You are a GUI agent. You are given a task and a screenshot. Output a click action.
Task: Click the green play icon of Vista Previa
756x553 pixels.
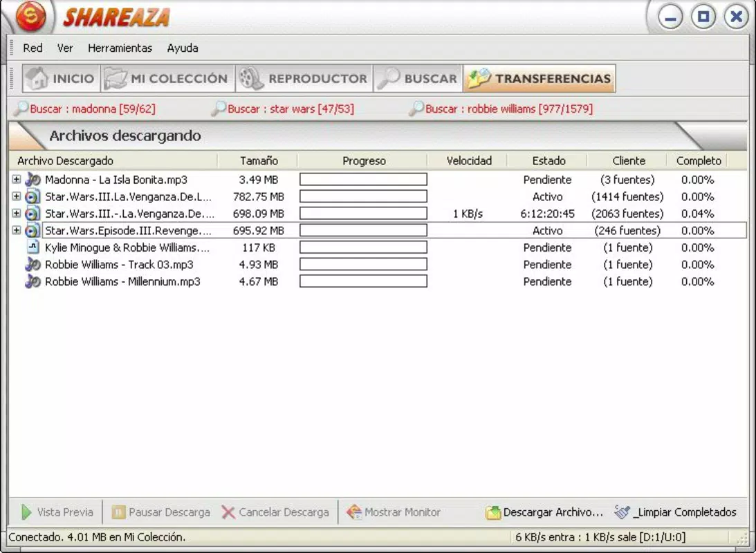coord(26,512)
